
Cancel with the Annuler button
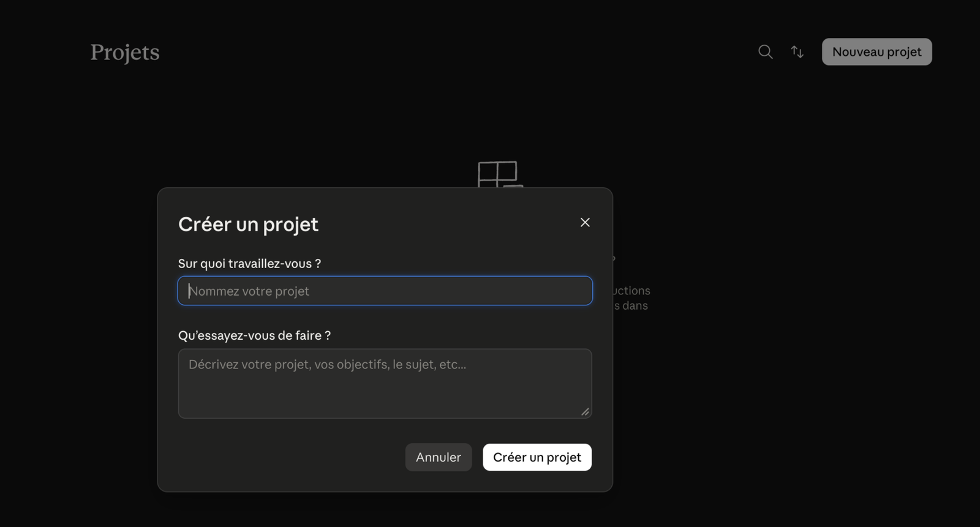(439, 457)
